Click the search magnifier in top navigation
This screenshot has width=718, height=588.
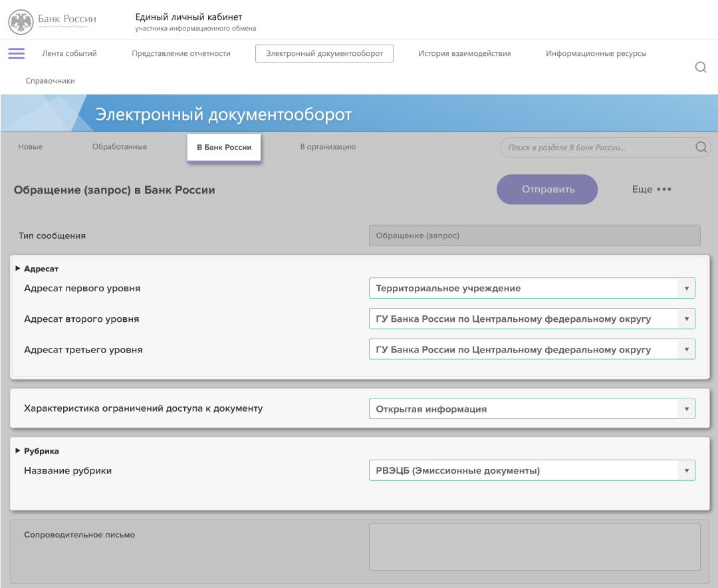coord(701,67)
